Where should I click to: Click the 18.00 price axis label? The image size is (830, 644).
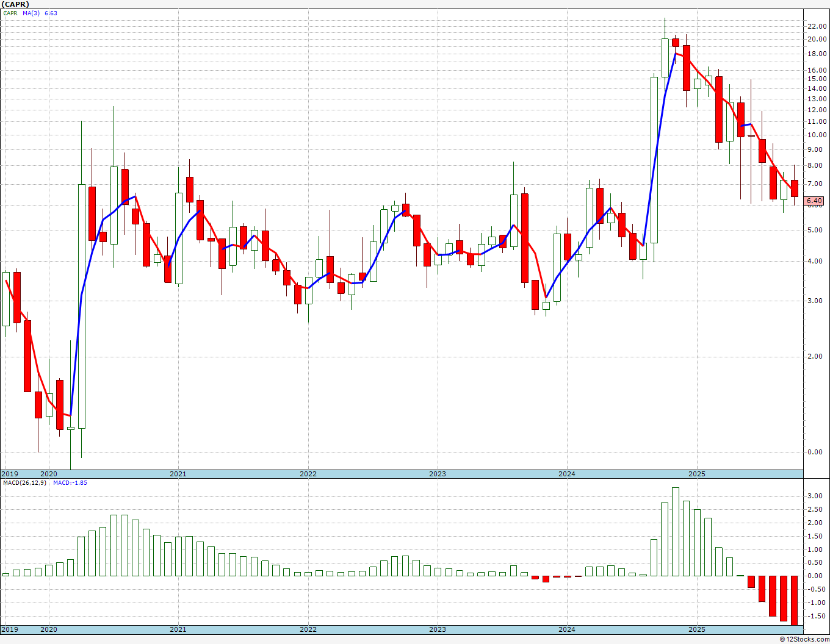[x=817, y=54]
